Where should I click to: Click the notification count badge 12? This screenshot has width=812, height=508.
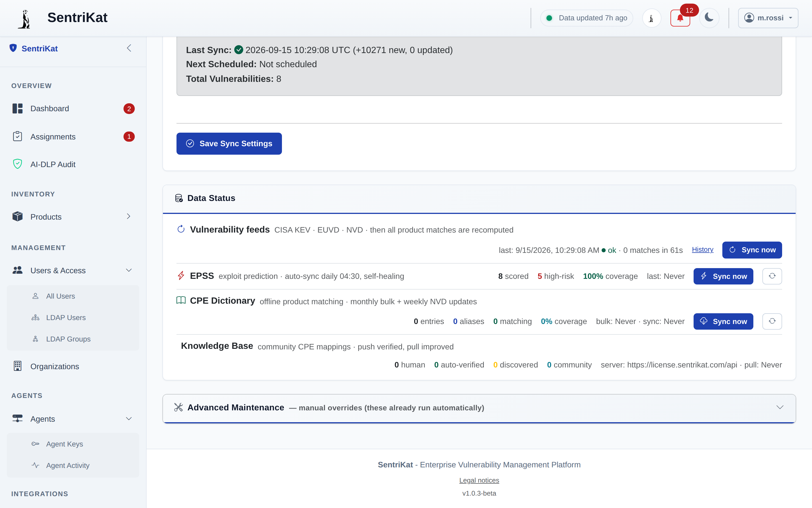pos(689,10)
